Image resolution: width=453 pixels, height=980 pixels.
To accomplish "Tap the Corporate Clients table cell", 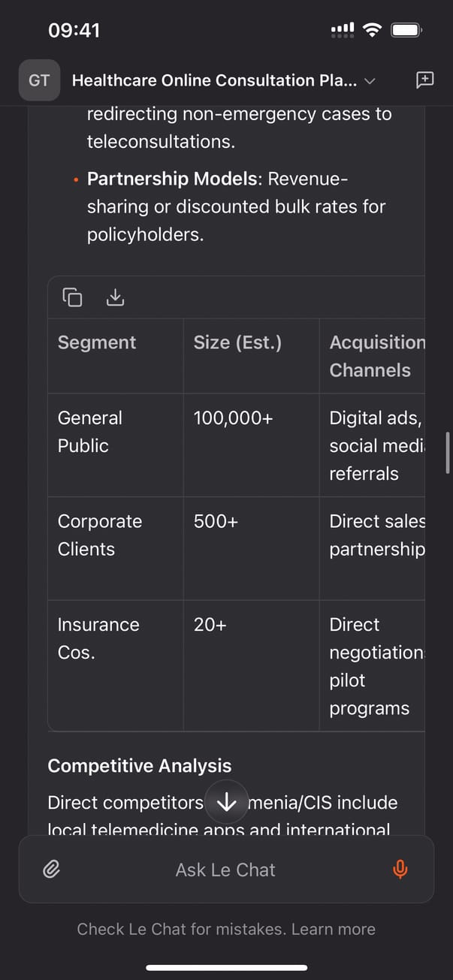I will 99,535.
